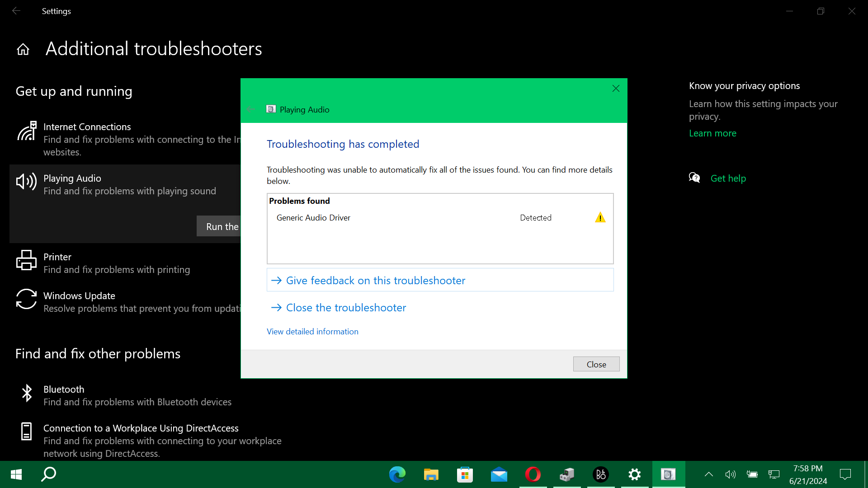This screenshot has height=488, width=868.
Task: Click the Printer troubleshooter icon
Action: click(26, 260)
